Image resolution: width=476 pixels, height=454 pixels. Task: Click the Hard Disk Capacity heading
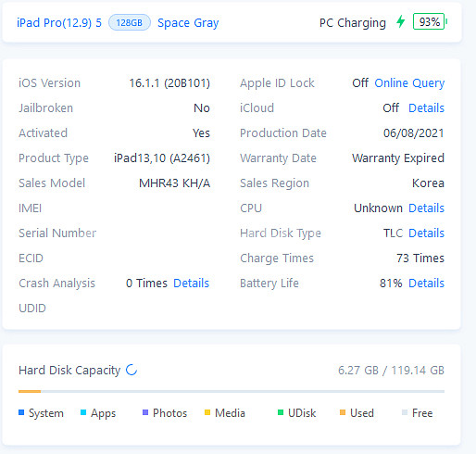[69, 370]
